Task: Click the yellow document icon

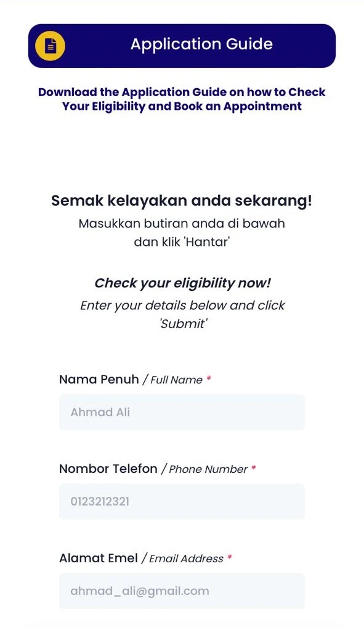Action: (50, 46)
